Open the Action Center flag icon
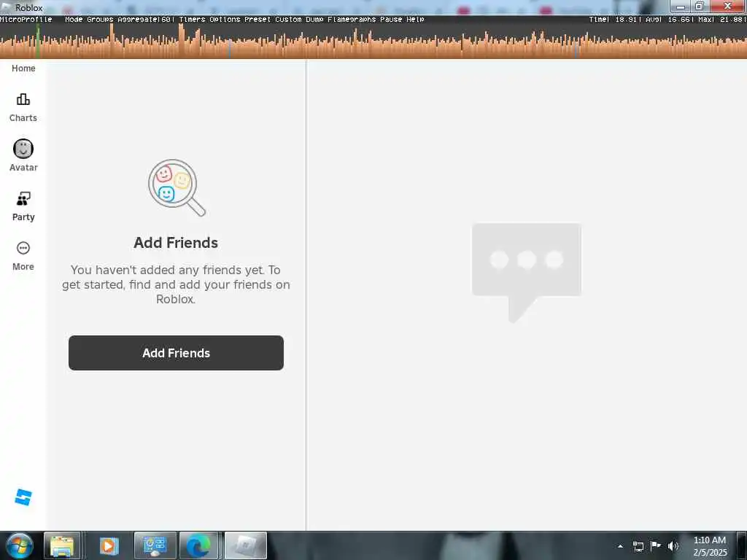 coord(656,545)
